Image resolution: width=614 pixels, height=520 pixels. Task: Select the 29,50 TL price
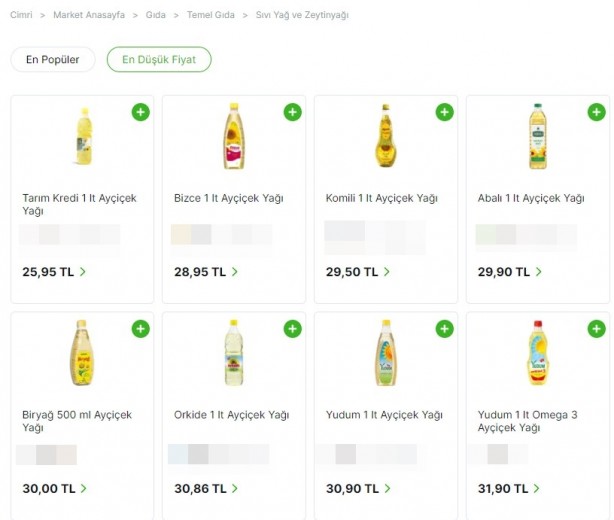pos(352,272)
